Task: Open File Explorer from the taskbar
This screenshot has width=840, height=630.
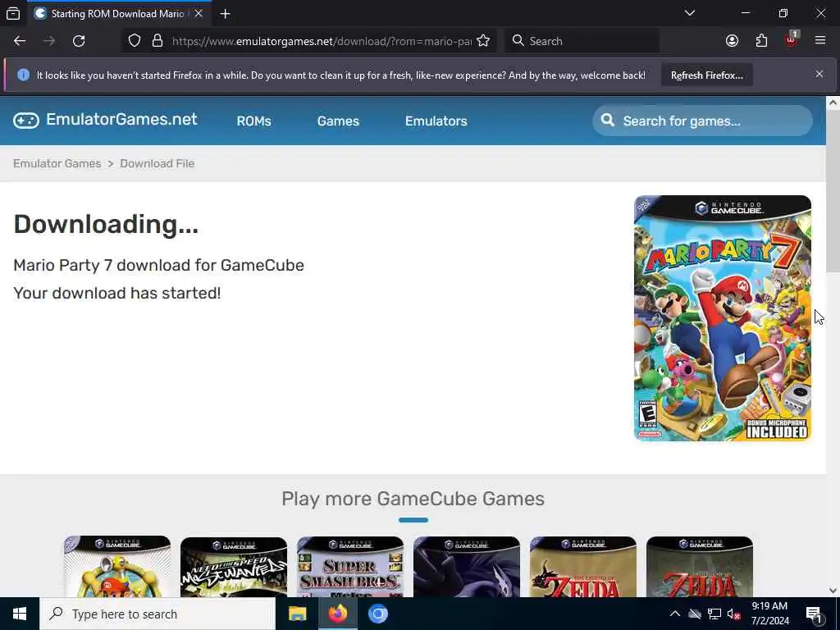Action: coord(297,614)
